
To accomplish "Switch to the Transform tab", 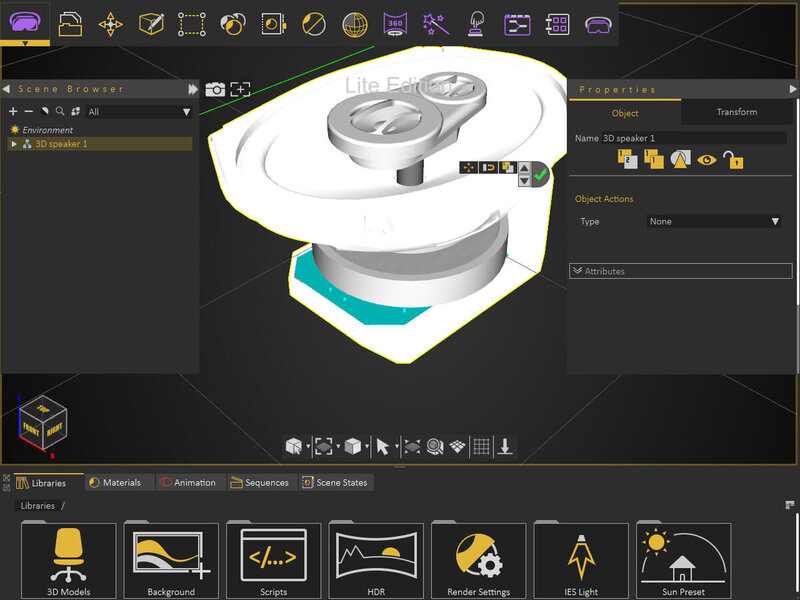I will click(x=736, y=112).
